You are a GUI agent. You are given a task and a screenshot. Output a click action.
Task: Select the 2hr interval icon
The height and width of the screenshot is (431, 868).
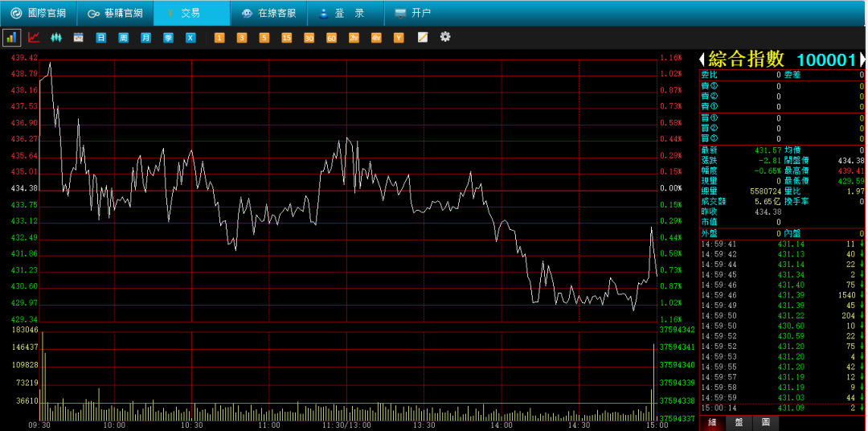[354, 38]
